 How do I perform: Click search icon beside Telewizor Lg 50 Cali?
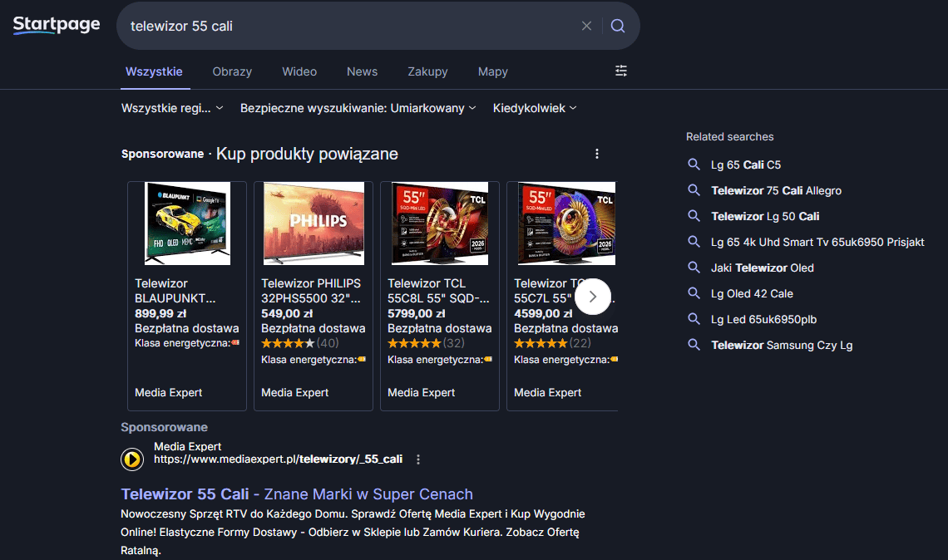click(694, 216)
